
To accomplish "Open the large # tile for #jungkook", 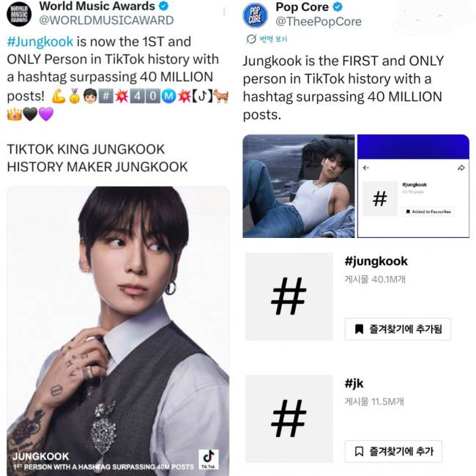I will coord(289,297).
